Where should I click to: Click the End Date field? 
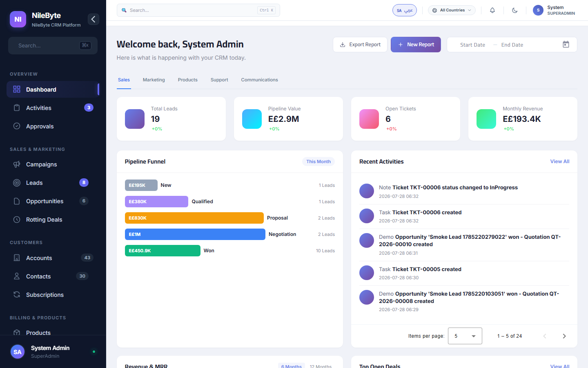click(x=512, y=45)
